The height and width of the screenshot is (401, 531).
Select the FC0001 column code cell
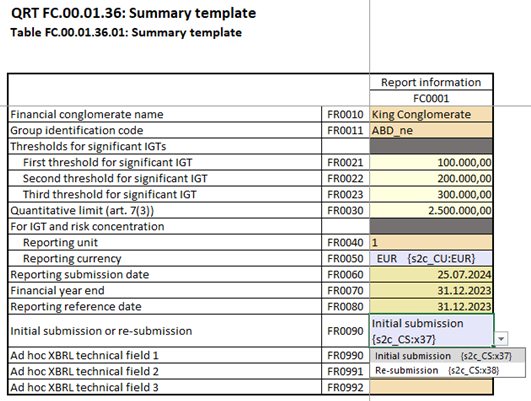click(x=431, y=98)
